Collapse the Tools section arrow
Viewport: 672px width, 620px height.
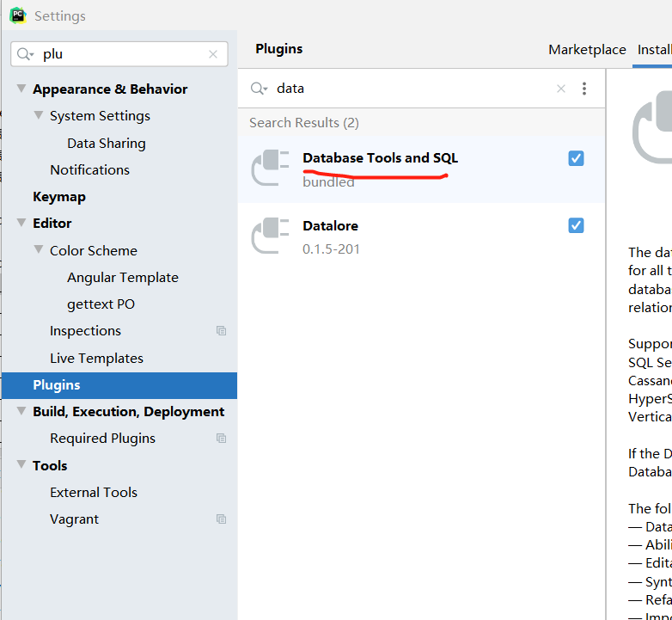pos(21,464)
